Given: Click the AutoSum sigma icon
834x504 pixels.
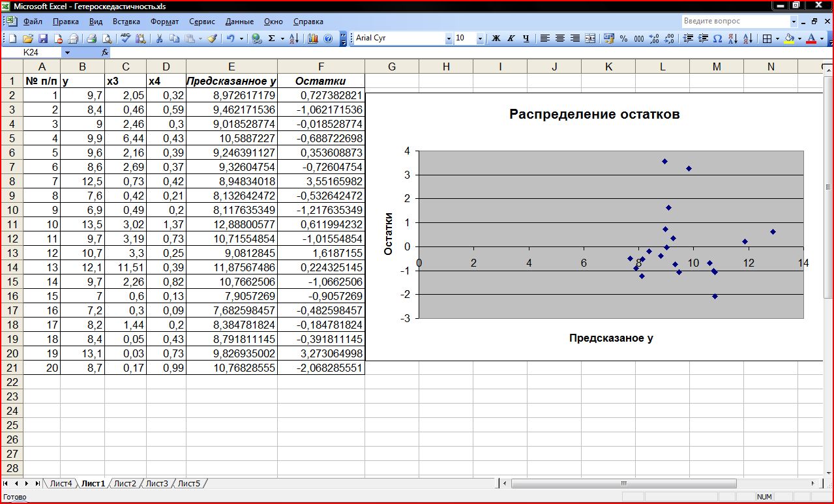Looking at the screenshot, I should [272, 38].
